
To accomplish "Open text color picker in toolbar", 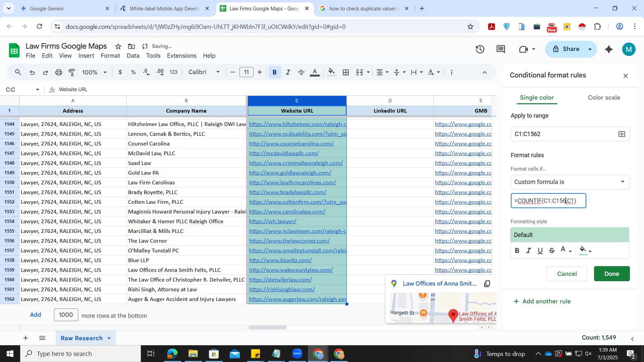I will [314, 72].
